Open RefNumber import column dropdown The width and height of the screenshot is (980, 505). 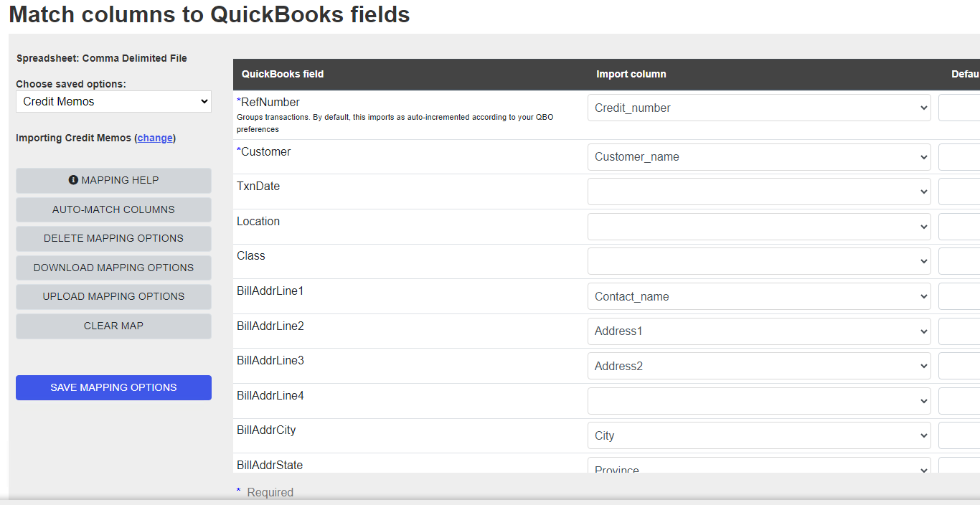click(x=759, y=108)
